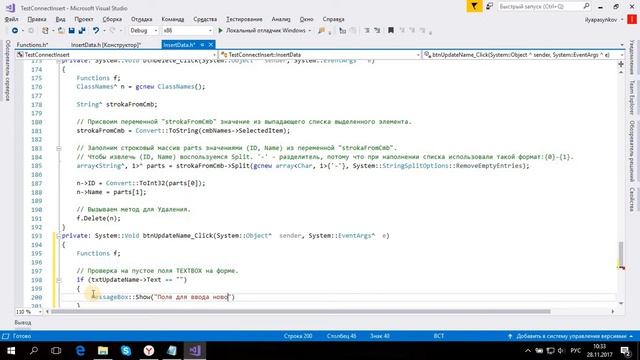Click the new project toolbar icon
The width and height of the screenshot is (640, 360).
click(45, 31)
